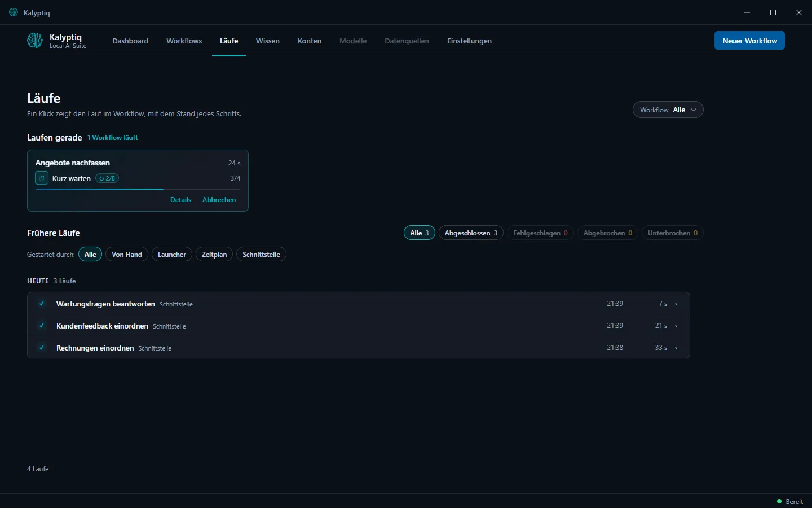The height and width of the screenshot is (508, 812).
Task: Click the small app icon in title bar
Action: click(x=14, y=12)
